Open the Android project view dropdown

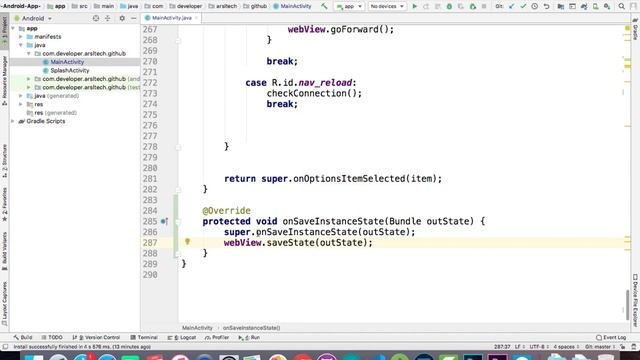tap(33, 18)
